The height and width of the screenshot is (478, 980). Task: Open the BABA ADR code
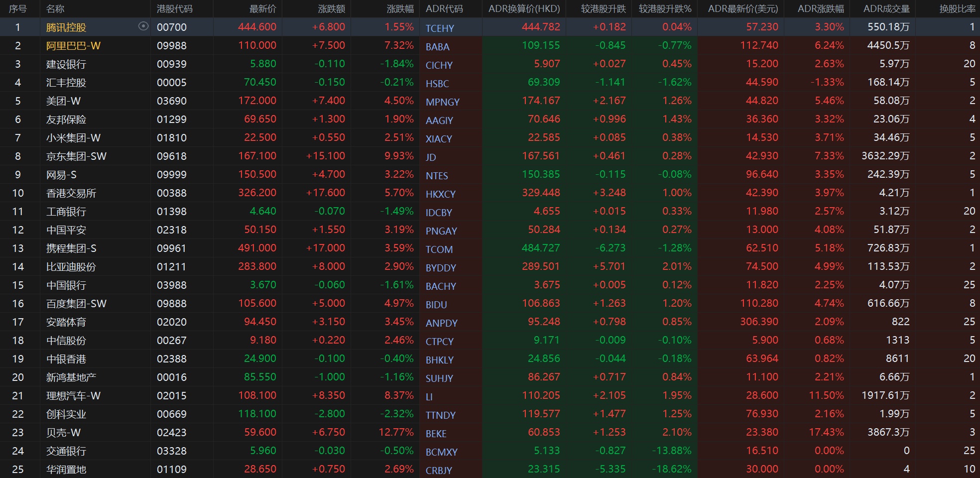437,47
